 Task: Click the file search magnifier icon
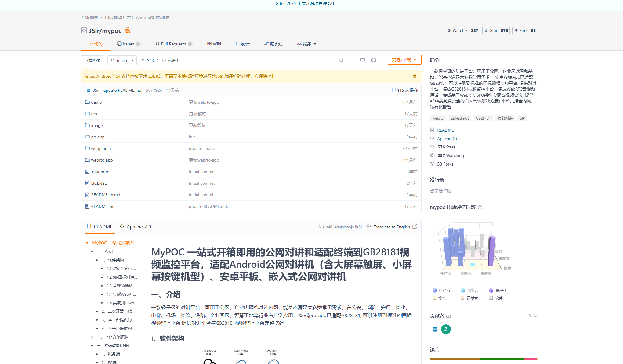(x=341, y=60)
